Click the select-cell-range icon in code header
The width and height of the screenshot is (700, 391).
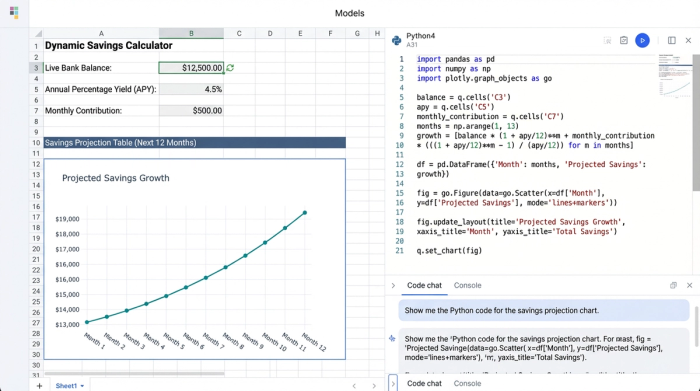pos(607,41)
